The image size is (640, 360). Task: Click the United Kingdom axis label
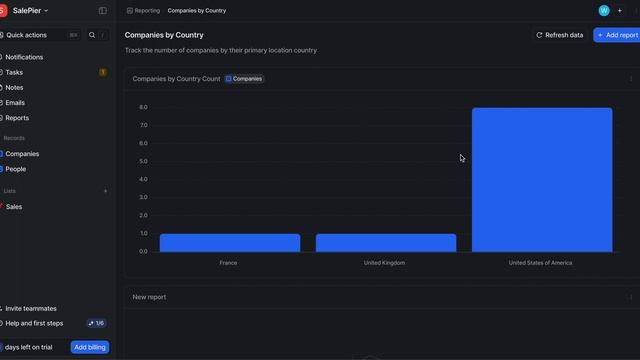[384, 263]
